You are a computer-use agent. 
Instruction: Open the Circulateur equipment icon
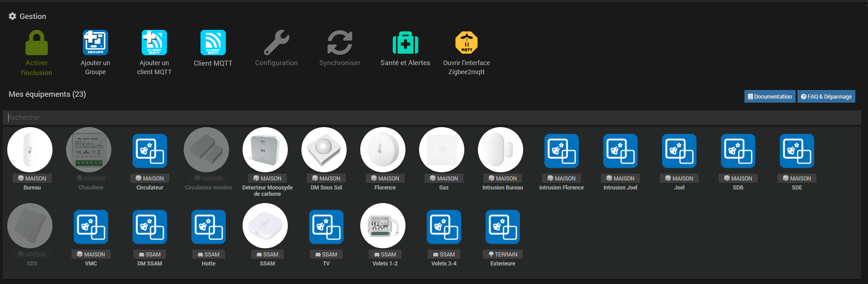pos(150,151)
